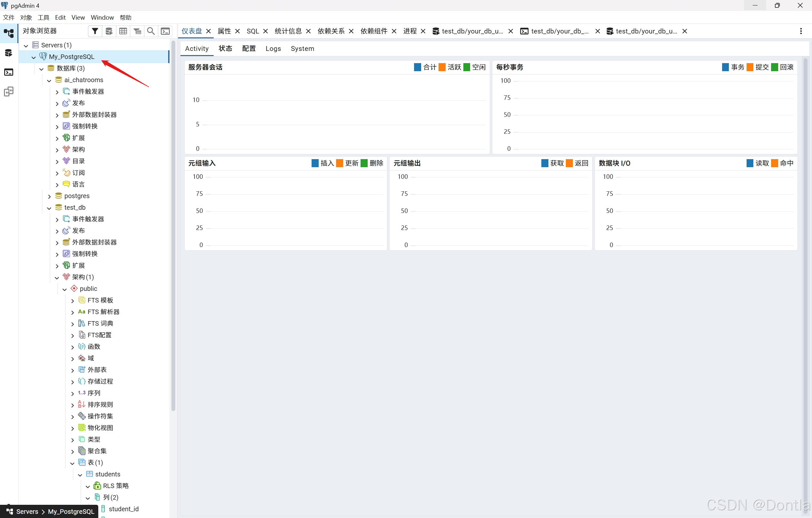Close the 进程 tab

423,31
